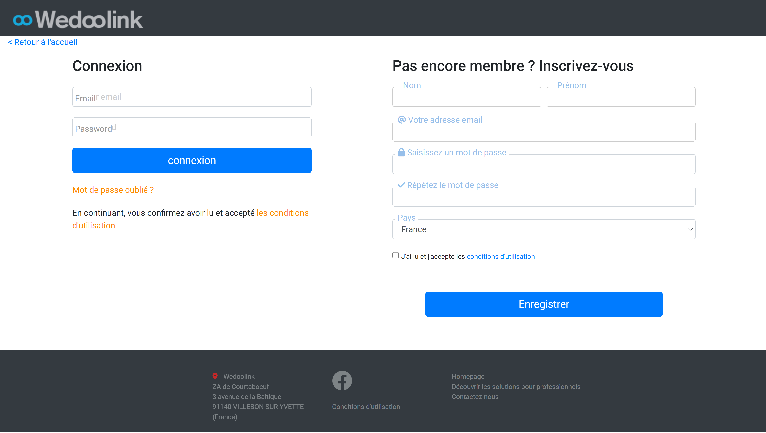Accept the terms of use checkbox

(396, 256)
